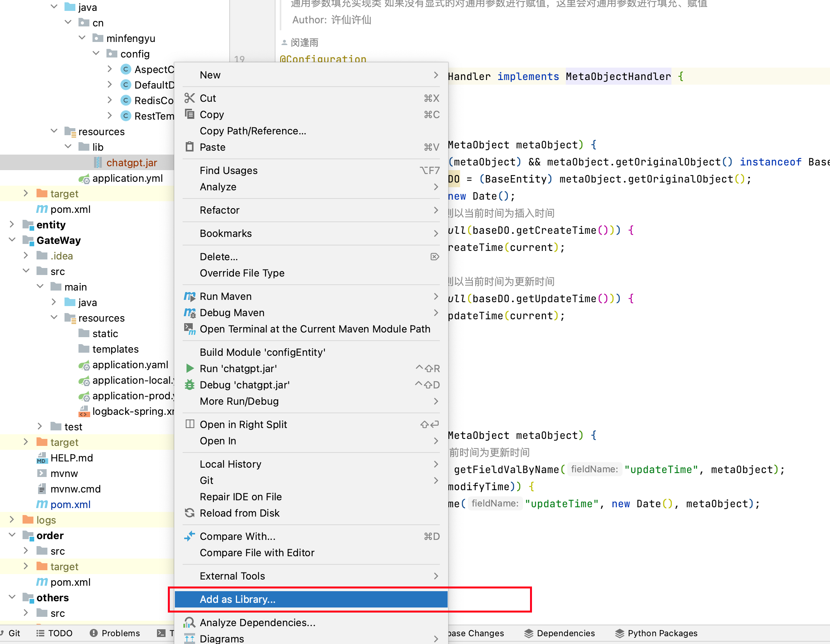The width and height of the screenshot is (830, 644).
Task: Select application.yml file in project tree
Action: [x=127, y=178]
